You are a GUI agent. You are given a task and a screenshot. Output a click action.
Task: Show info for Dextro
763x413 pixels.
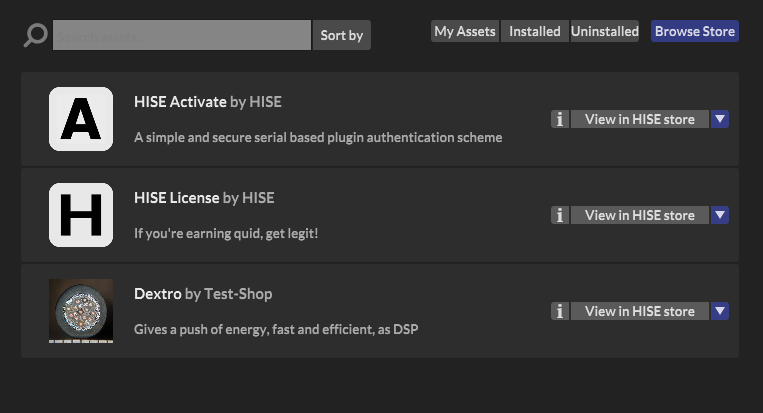[x=560, y=311]
